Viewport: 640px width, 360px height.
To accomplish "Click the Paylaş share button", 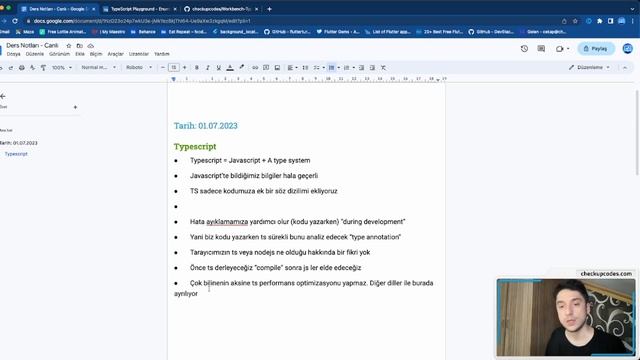I will [596, 49].
